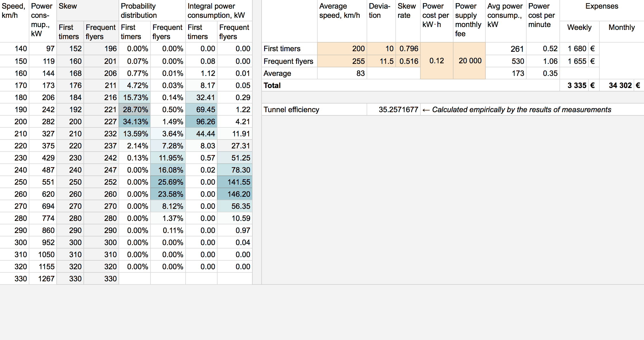
Task: Select the integral power cell 78.30
Action: (x=235, y=170)
